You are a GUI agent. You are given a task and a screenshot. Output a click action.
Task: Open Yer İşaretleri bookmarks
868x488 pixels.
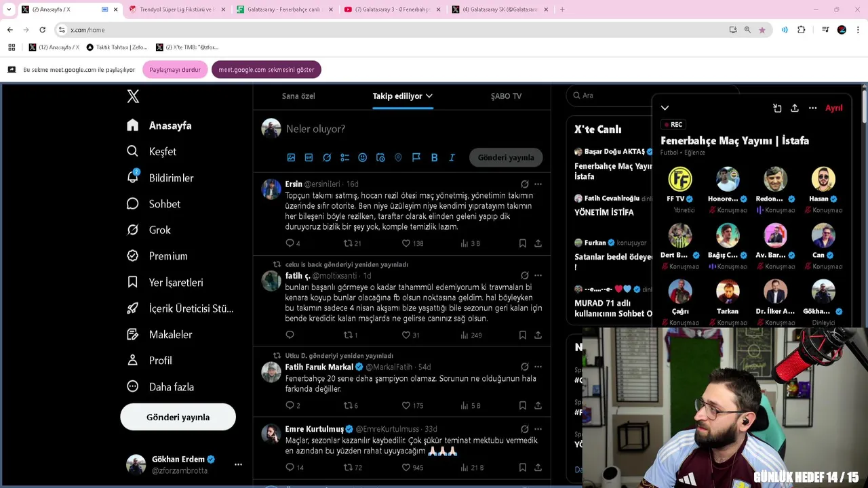click(x=165, y=283)
